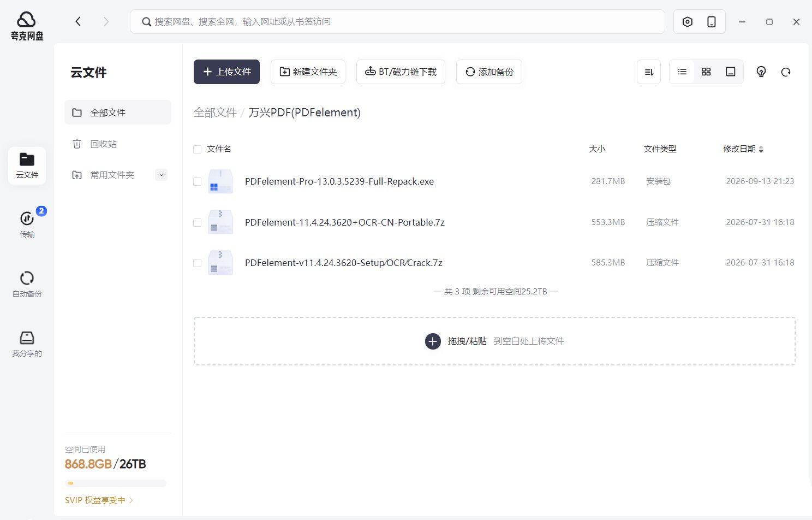Open 云文件 in left rail

click(x=27, y=166)
